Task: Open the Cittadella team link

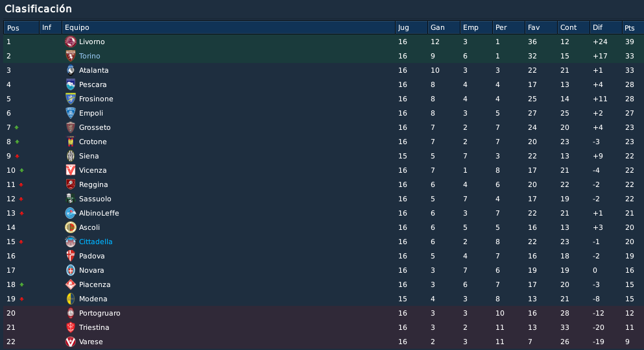Action: [96, 242]
